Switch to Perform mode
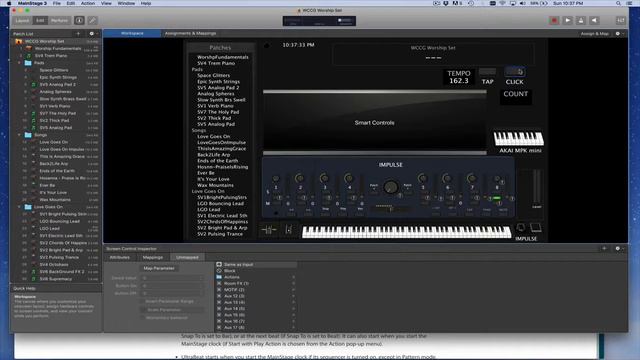The height and width of the screenshot is (360, 640). click(x=59, y=20)
